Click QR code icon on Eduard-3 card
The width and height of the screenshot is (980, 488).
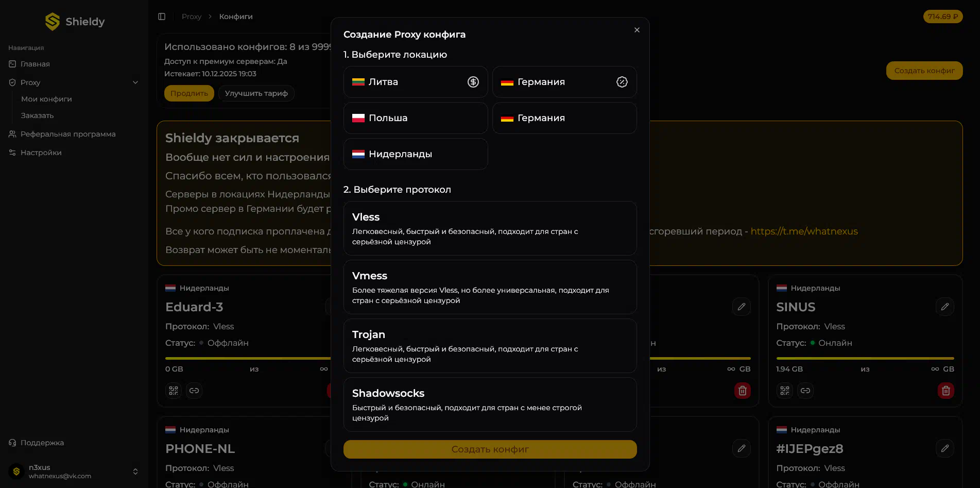coord(174,391)
